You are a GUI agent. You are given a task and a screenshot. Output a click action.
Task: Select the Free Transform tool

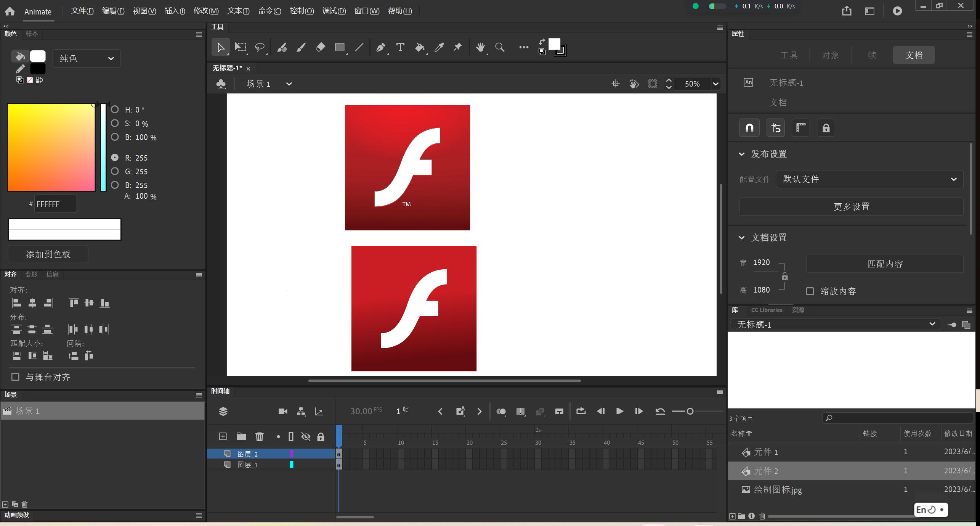tap(241, 47)
